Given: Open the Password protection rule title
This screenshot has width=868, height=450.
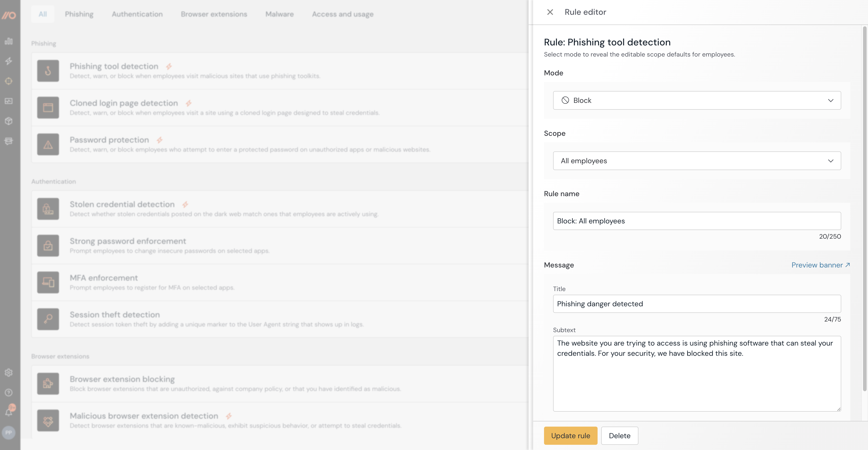Looking at the screenshot, I should 109,140.
